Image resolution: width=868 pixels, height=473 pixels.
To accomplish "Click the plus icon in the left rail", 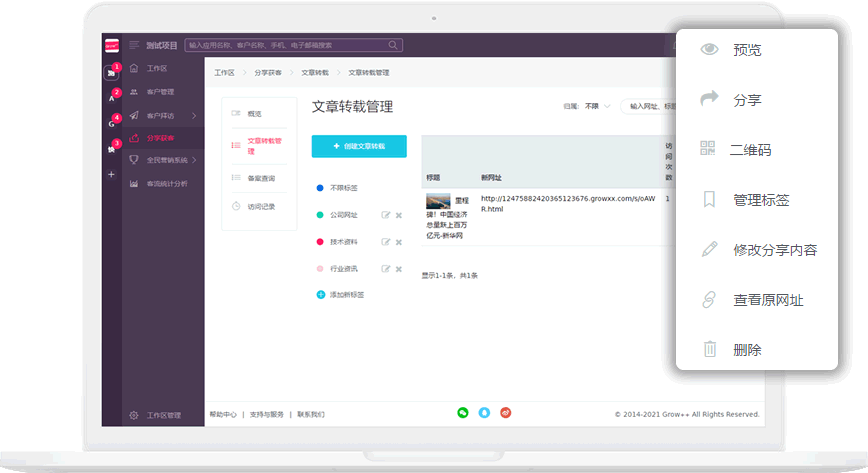I will (x=111, y=174).
